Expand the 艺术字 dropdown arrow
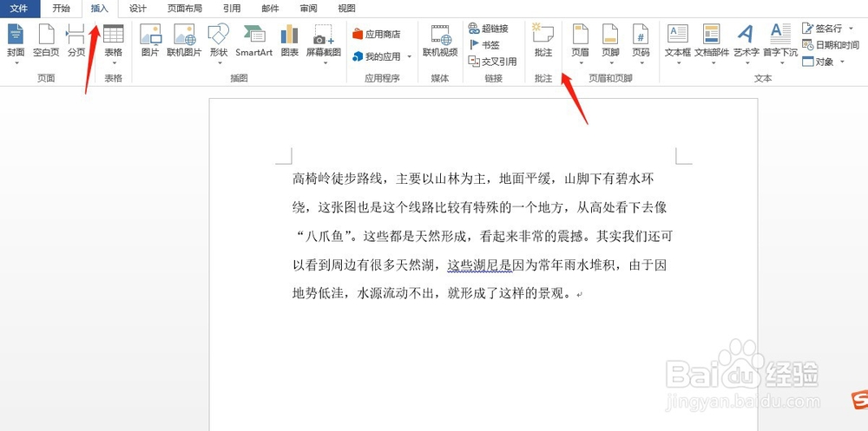 pyautogui.click(x=746, y=62)
